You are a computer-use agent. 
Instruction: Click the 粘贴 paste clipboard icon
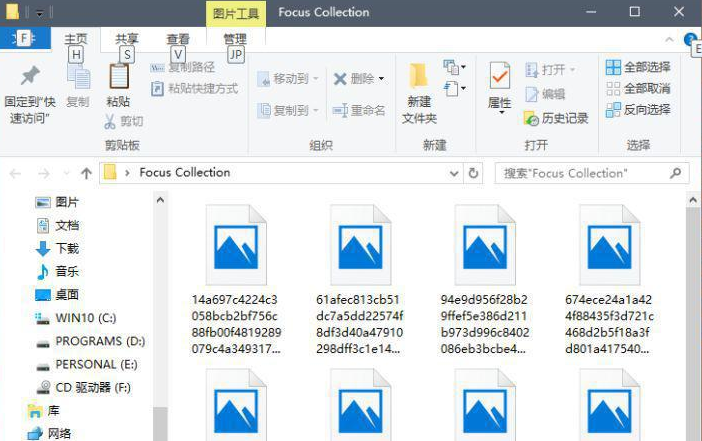click(119, 76)
